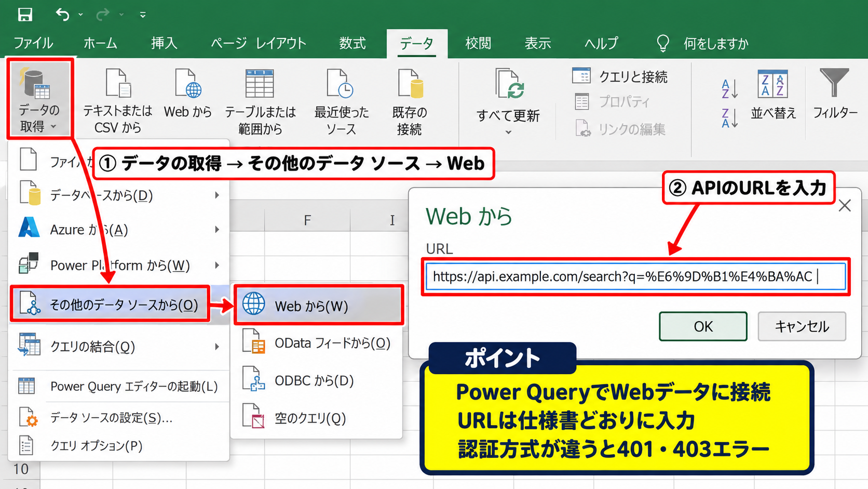Choose Web から(W) in the submenu
Viewport: 868px width, 489px height.
[x=319, y=306]
